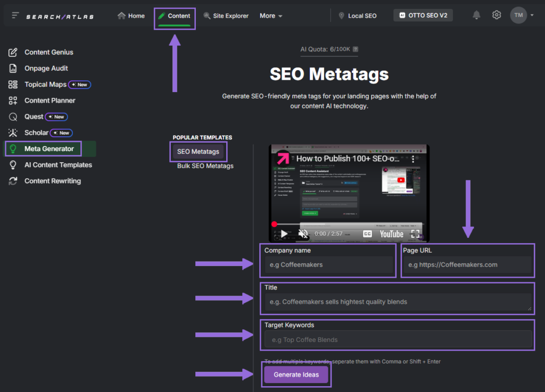Select the Bulk SEO Metatags template

point(205,166)
